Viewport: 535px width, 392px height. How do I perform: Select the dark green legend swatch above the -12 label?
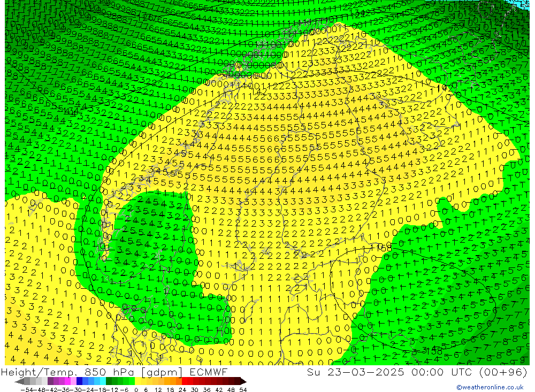[109, 381]
